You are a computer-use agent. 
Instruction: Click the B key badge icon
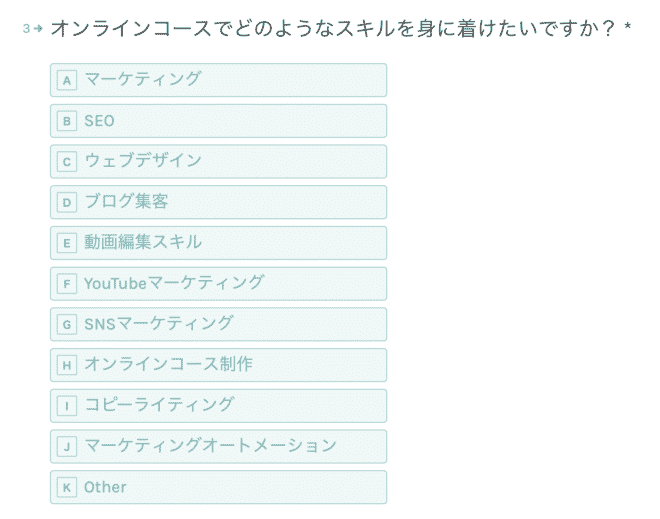click(67, 121)
